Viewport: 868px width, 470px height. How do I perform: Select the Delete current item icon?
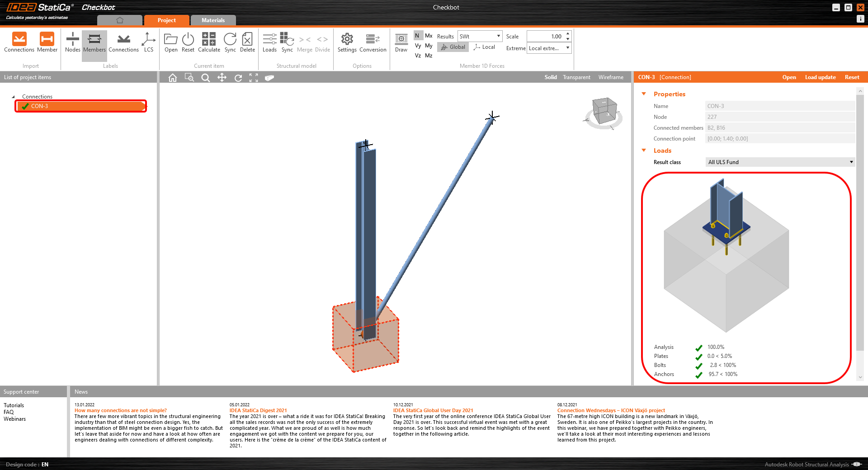pos(247,43)
